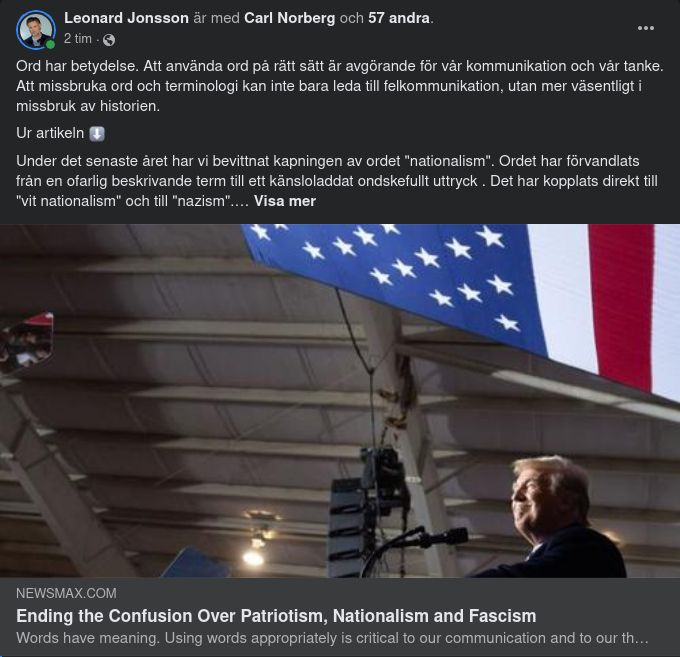Viewport: 680px width, 657px height.
Task: Click the down-arrow emoji after "Ur artikeln"
Action: pos(97,134)
